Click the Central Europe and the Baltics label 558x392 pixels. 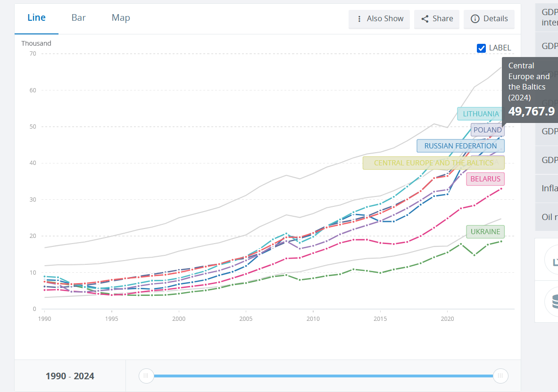433,163
